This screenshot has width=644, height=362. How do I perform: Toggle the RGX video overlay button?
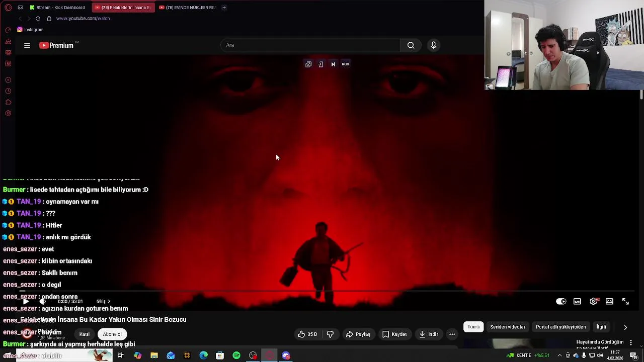point(346,64)
